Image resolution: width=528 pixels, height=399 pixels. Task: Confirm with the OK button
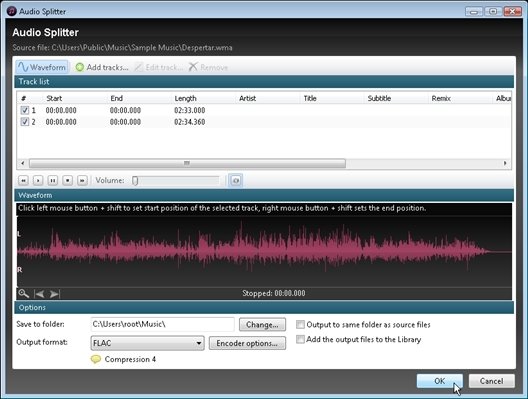[440, 381]
